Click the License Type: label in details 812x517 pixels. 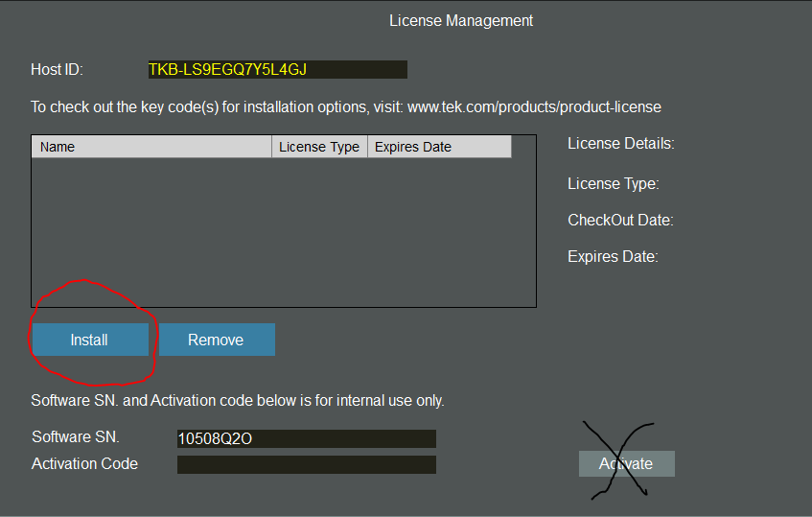pos(614,184)
